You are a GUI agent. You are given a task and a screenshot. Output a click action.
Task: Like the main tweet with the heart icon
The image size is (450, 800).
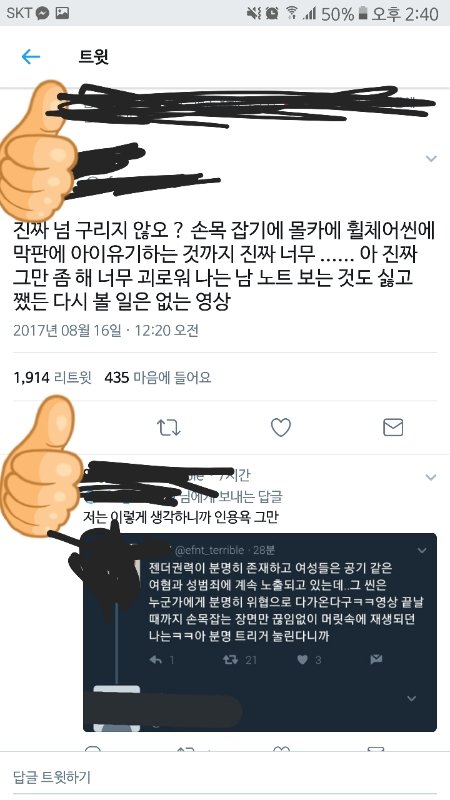click(x=281, y=428)
